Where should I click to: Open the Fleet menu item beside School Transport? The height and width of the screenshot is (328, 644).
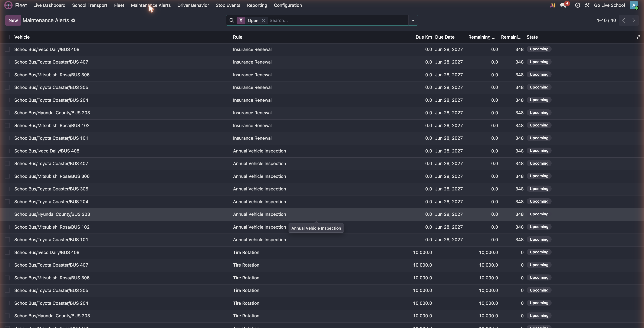point(119,5)
